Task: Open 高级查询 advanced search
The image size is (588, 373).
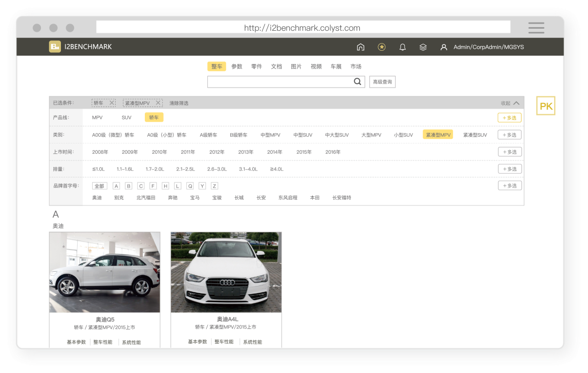Action: (382, 82)
